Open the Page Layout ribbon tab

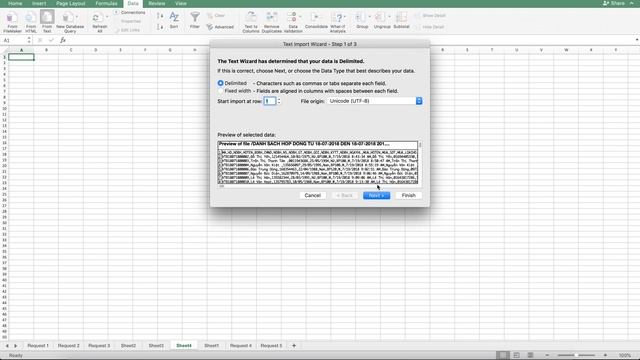click(71, 3)
